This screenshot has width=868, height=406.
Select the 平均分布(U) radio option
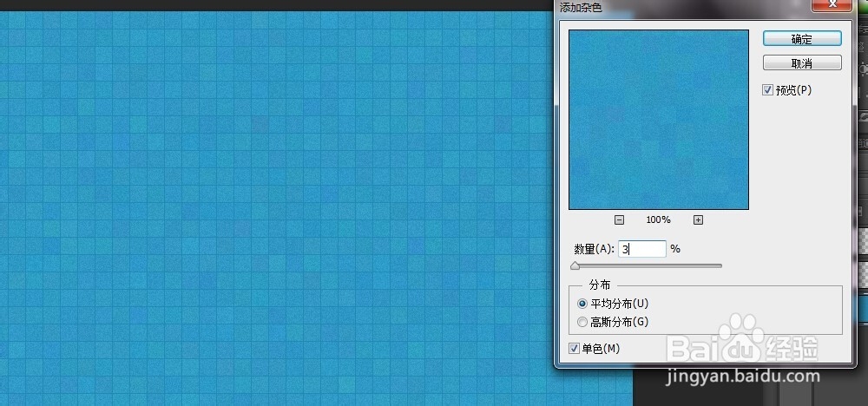click(582, 304)
